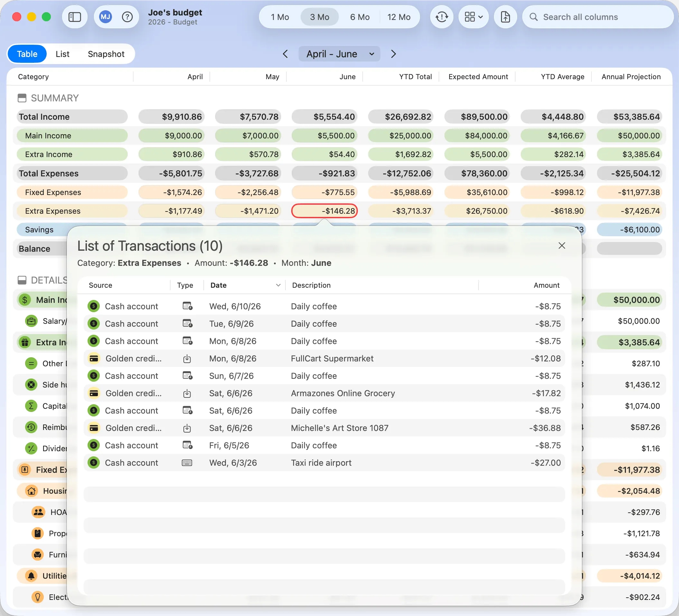The image size is (679, 616).
Task: Click the HOA people icon
Action: point(38,512)
